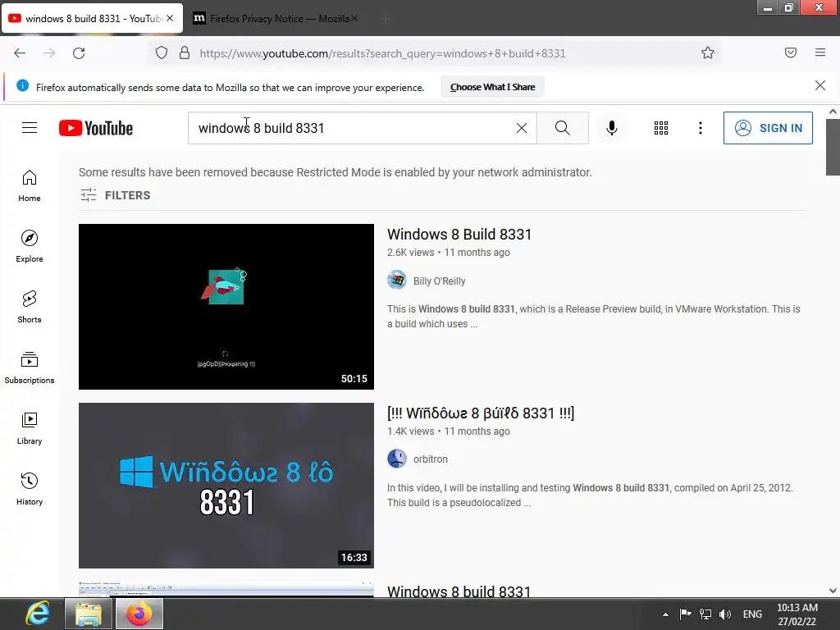
Task: Click the Firefox taskbar icon
Action: [139, 614]
